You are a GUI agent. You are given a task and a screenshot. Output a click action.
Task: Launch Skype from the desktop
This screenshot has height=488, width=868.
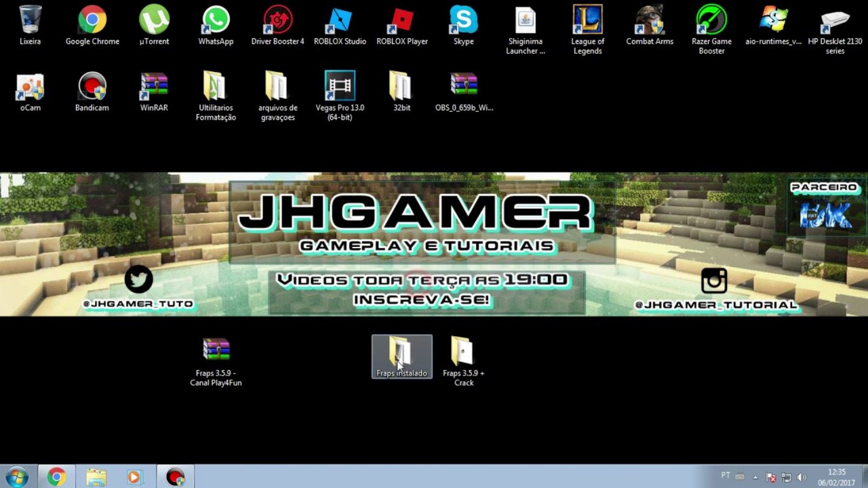tap(464, 26)
